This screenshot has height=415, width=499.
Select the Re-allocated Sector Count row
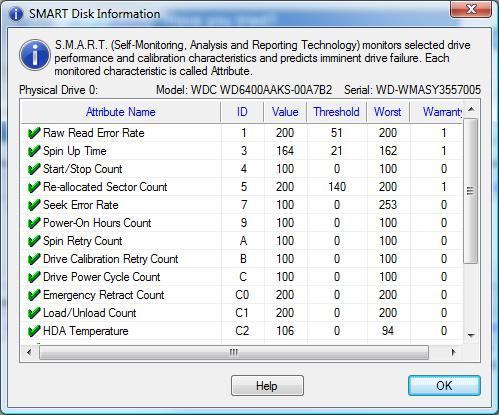[242, 187]
